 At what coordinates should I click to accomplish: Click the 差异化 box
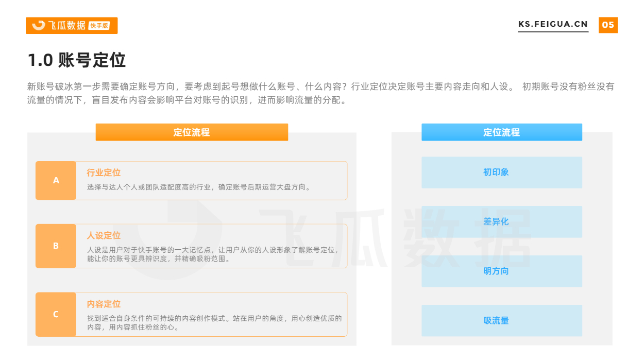[x=502, y=222]
